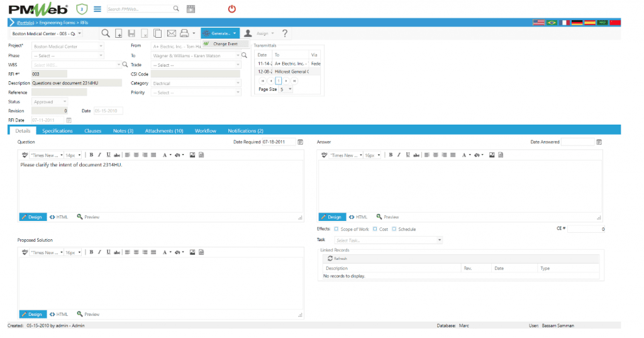Open the Date Answered calendar picker
Viewport: 644px width, 338px height.
tap(599, 142)
